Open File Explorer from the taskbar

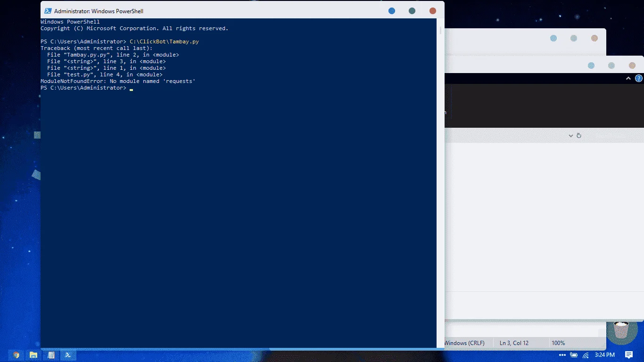pos(33,355)
